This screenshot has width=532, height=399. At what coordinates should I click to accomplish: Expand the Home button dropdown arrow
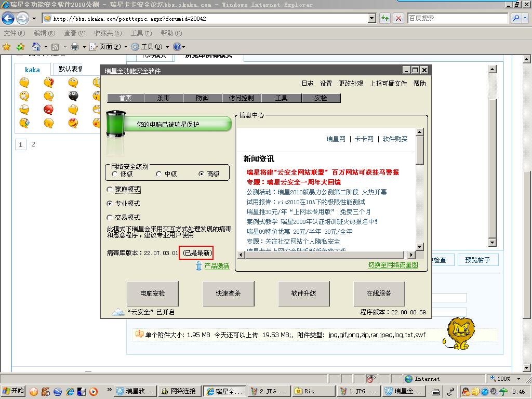point(46,47)
